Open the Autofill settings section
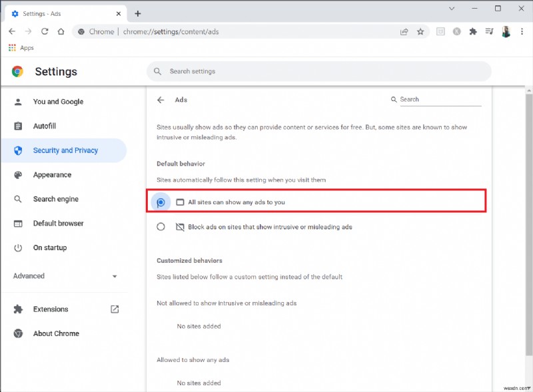The width and height of the screenshot is (533, 392). (44, 126)
